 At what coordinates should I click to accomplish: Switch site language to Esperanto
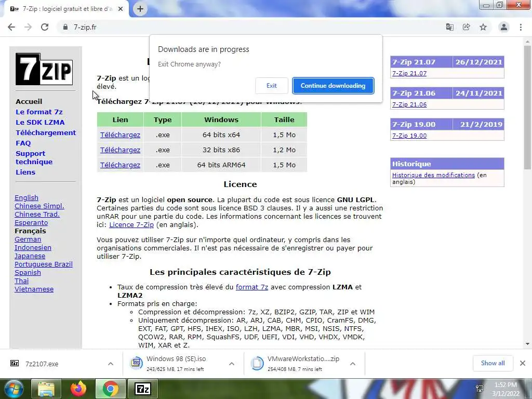31,223
